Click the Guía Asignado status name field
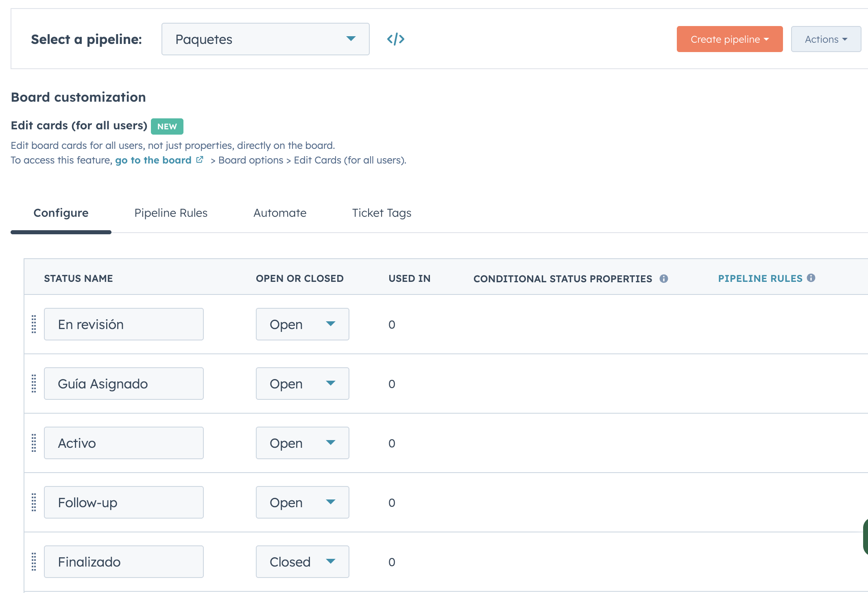 124,384
